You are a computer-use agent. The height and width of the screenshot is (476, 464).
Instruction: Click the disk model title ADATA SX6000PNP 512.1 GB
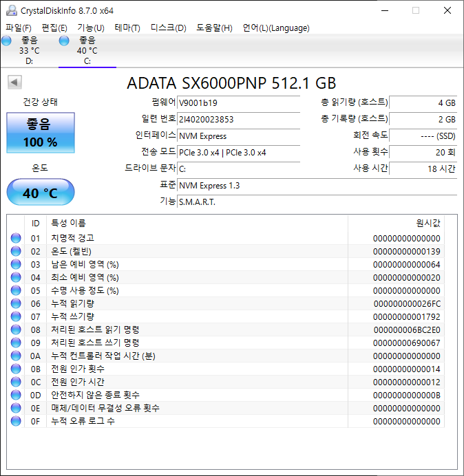coord(231,83)
